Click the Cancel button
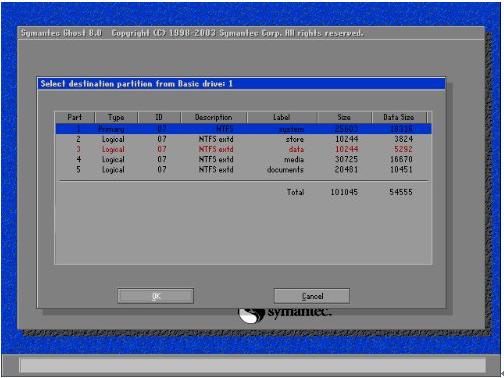The width and height of the screenshot is (504, 378). point(312,296)
